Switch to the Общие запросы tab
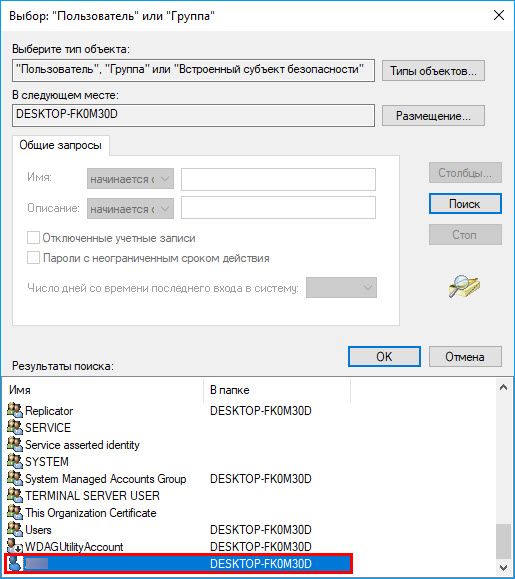This screenshot has width=515, height=579. point(61,145)
